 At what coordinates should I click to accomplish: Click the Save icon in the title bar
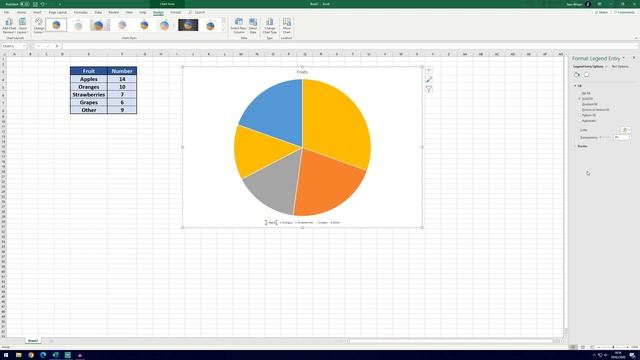pyautogui.click(x=35, y=4)
